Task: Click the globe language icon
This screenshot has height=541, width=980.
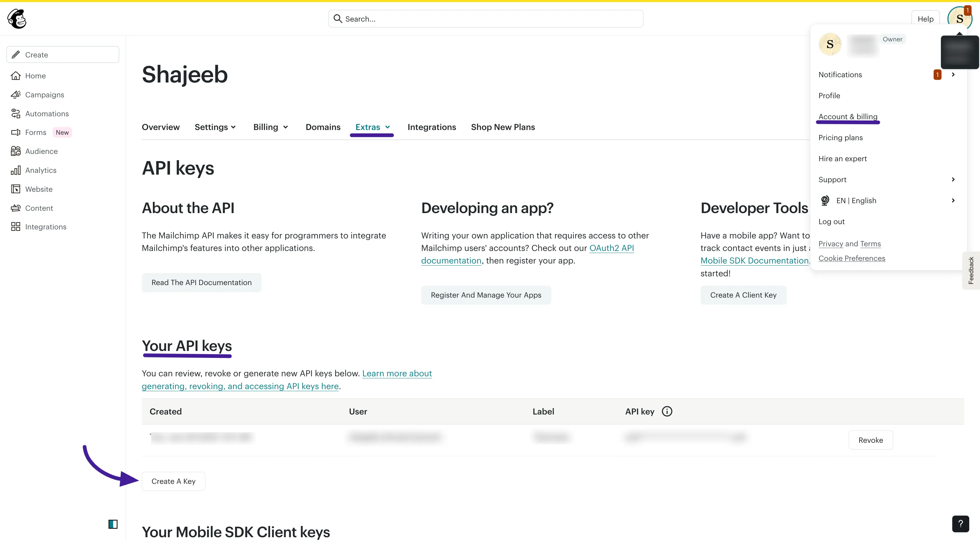Action: point(825,200)
